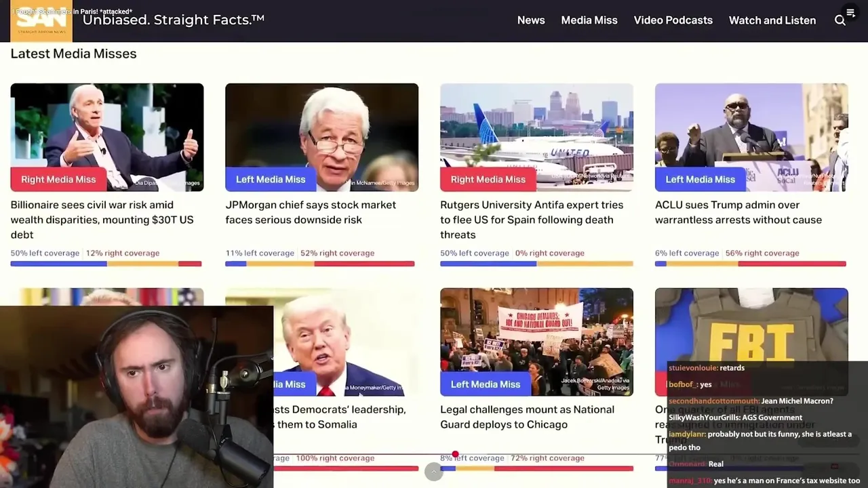The image size is (868, 488).
Task: Open the billionaire speaker thumbnail image
Action: [x=107, y=137]
